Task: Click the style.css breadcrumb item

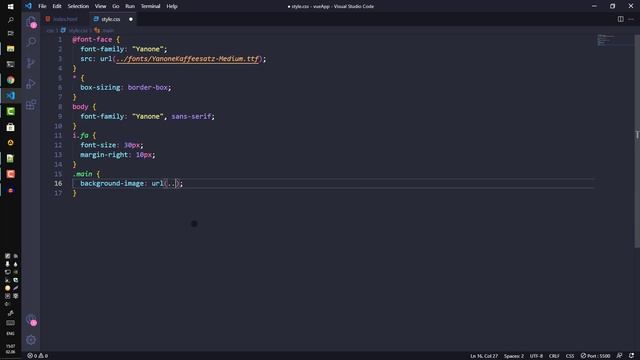Action: click(x=78, y=30)
